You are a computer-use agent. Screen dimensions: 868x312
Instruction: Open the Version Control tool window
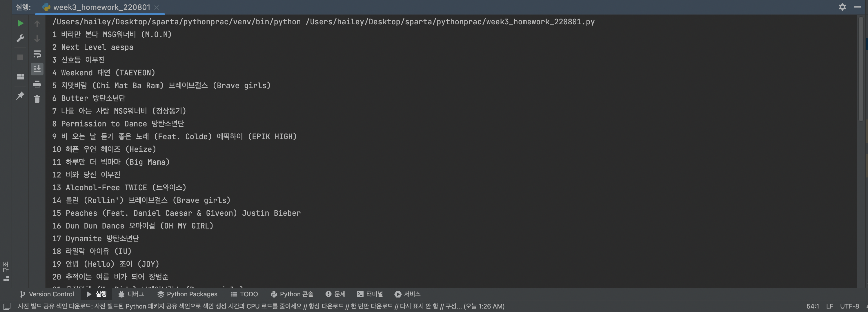[x=47, y=294]
